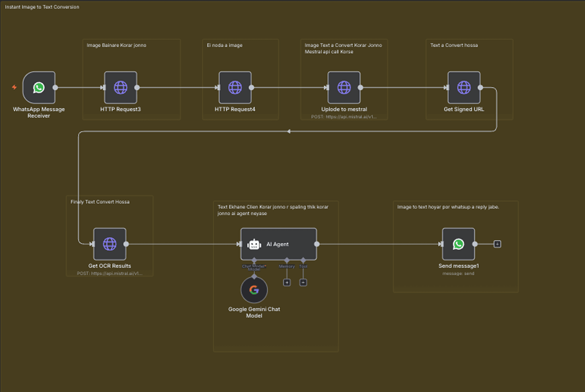Screen dimensions: 585x392
Task: Open the Get OCR Results node
Action: [109, 244]
